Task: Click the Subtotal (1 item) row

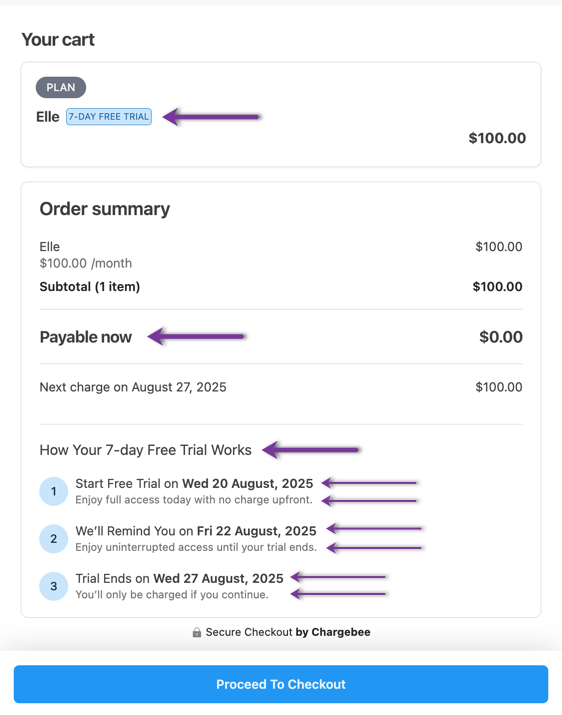Action: point(281,286)
